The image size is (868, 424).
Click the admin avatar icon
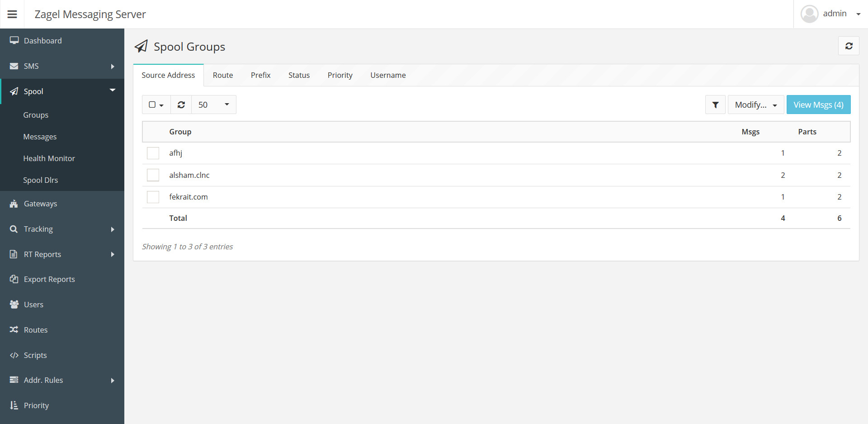[809, 14]
